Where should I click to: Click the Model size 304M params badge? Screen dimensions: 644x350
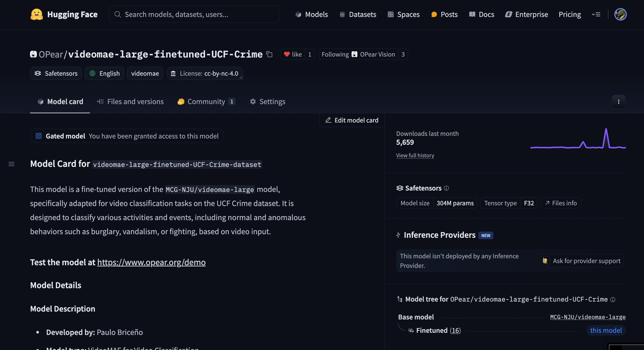tap(437, 203)
